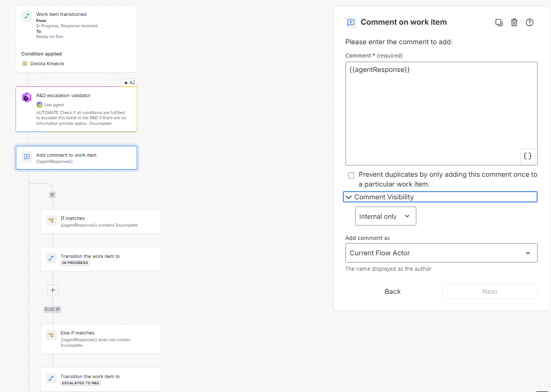This screenshot has height=392, width=551.
Task: Click the AI badge above the validator
Action: point(130,83)
